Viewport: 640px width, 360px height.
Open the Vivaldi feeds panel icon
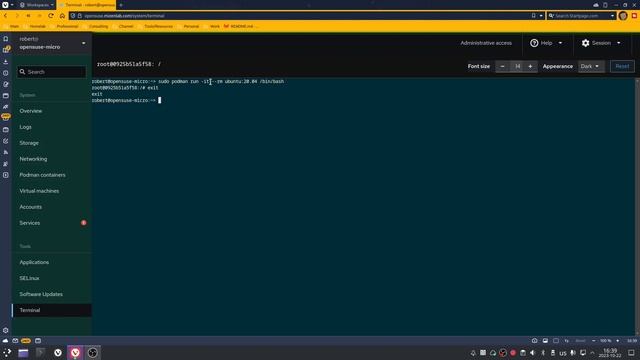pyautogui.click(x=6, y=152)
